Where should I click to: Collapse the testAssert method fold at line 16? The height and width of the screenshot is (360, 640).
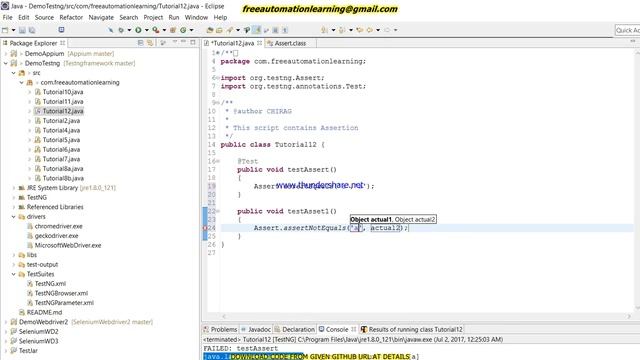tap(218, 161)
